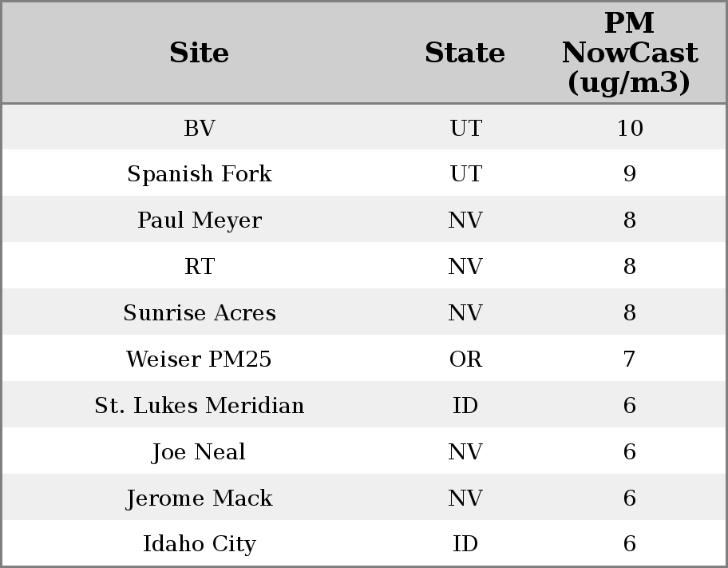The height and width of the screenshot is (568, 728).
Task: Click UT state in BV row
Action: [465, 128]
